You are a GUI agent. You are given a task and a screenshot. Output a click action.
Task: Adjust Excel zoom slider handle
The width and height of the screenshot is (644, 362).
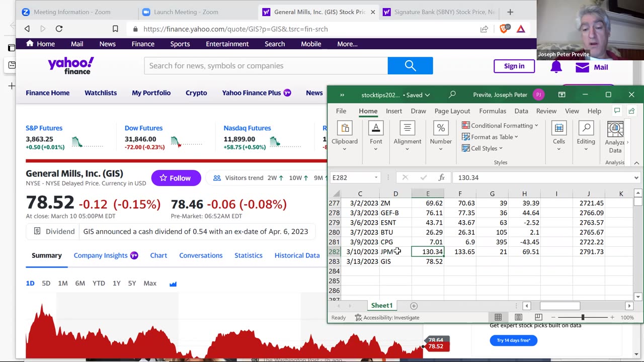click(x=583, y=317)
